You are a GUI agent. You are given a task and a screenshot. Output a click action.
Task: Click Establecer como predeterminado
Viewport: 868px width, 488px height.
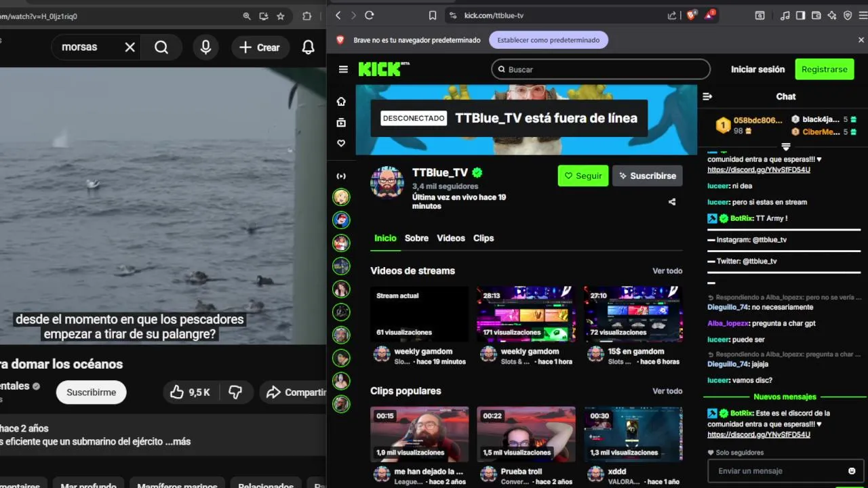pyautogui.click(x=549, y=40)
